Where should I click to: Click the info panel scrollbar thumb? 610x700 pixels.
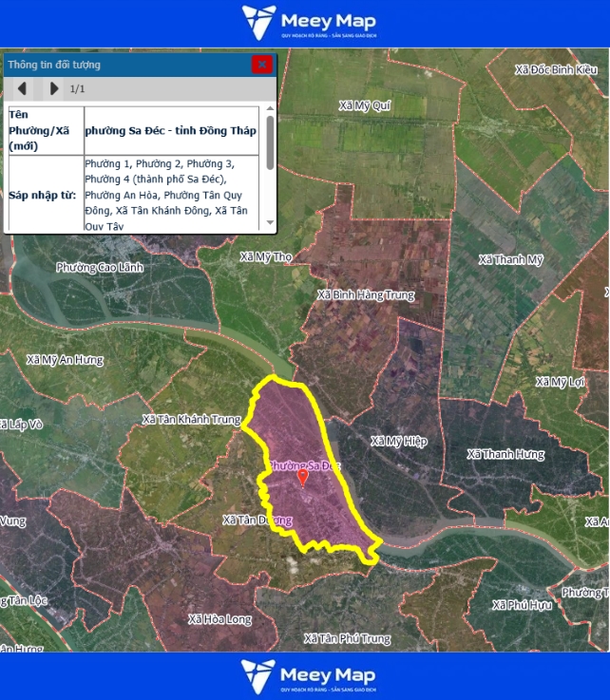coord(270,142)
